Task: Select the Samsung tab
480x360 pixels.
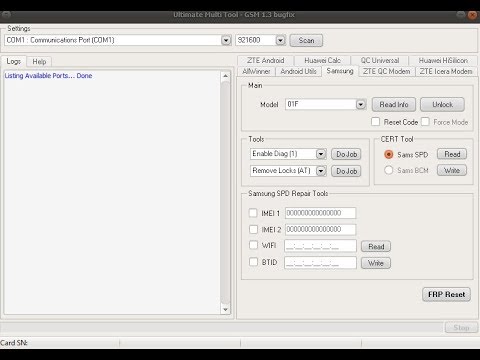Action: pos(340,71)
